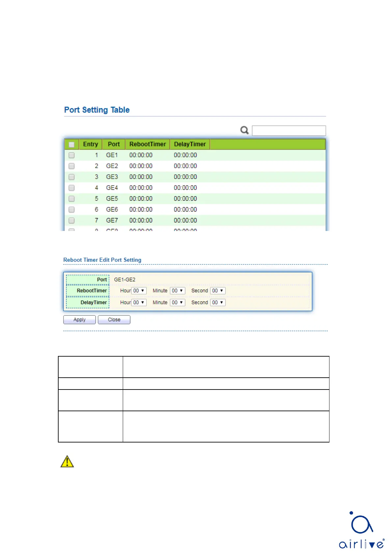Image resolution: width=392 pixels, height=554 pixels.
Task: Click the search magnifier icon
Action: pyautogui.click(x=244, y=130)
